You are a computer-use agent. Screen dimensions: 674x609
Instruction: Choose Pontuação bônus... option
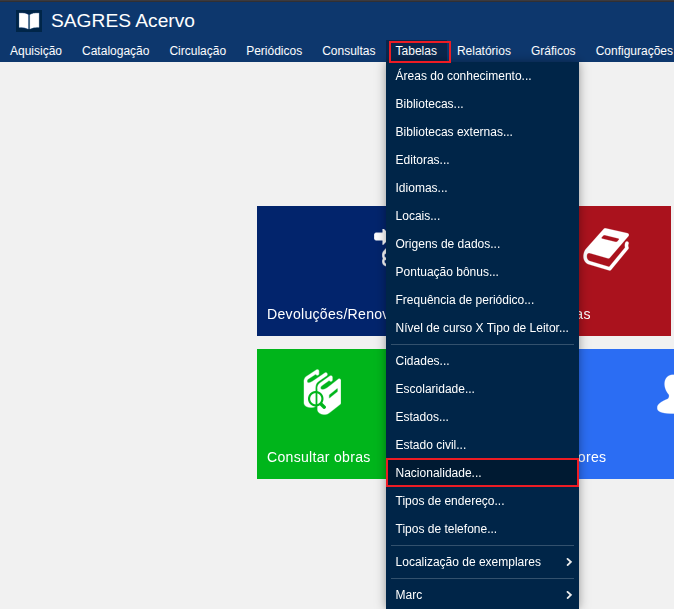click(482, 272)
